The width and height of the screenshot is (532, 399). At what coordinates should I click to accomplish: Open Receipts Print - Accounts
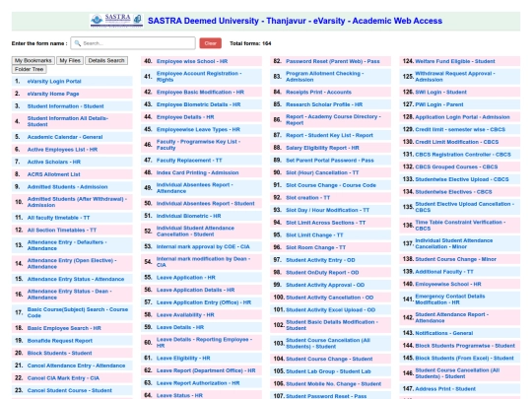(x=318, y=93)
